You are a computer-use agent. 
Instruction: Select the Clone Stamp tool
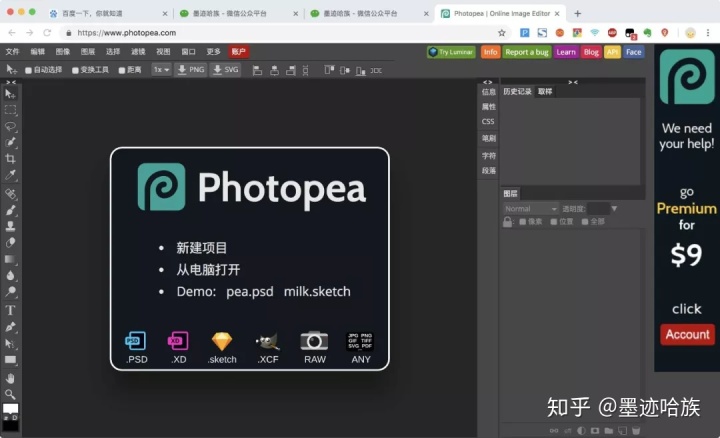[10, 226]
